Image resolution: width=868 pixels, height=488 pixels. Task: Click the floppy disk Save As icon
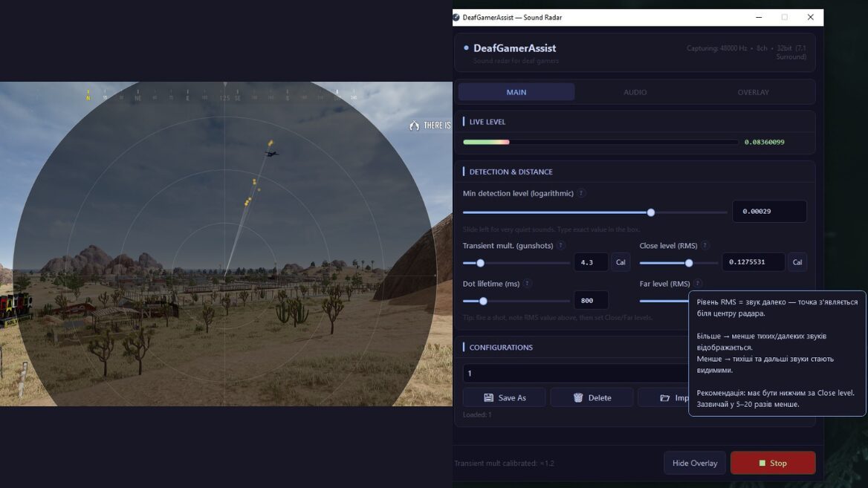pos(488,397)
